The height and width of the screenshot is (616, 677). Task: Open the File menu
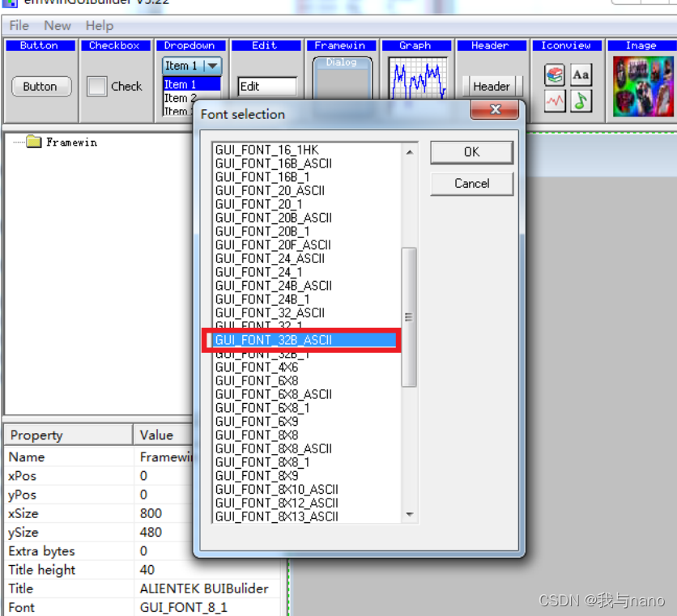click(18, 25)
